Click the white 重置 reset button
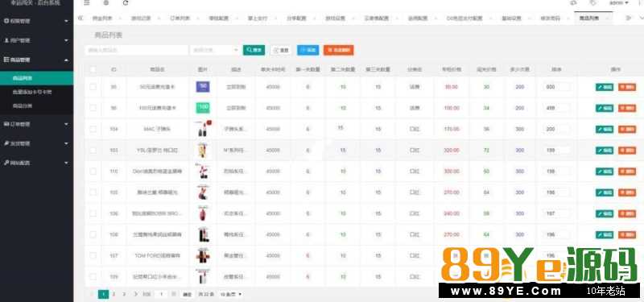This screenshot has width=644, height=302. click(x=281, y=50)
